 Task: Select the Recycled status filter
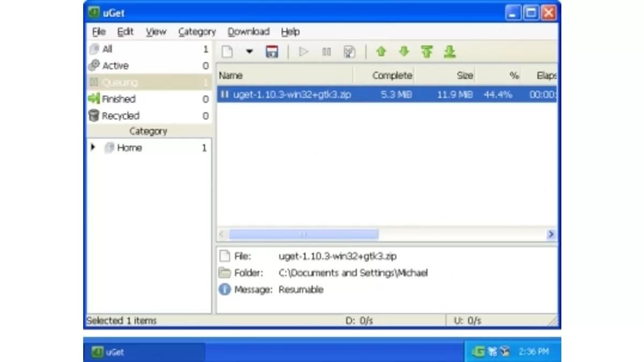(x=120, y=116)
